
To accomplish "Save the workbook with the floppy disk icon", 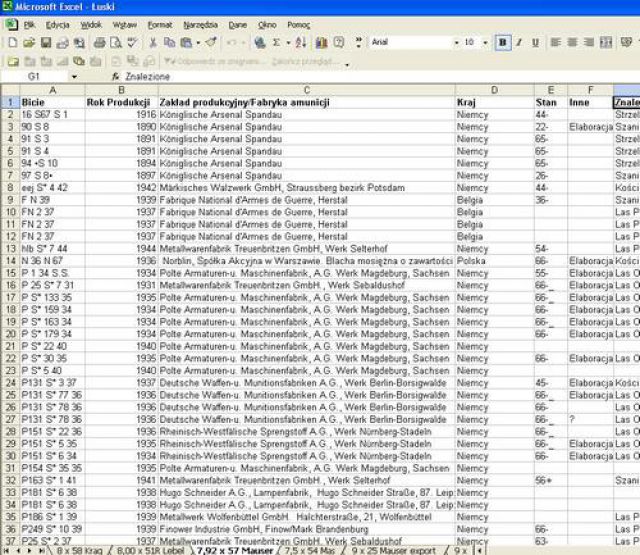I will click(x=45, y=42).
